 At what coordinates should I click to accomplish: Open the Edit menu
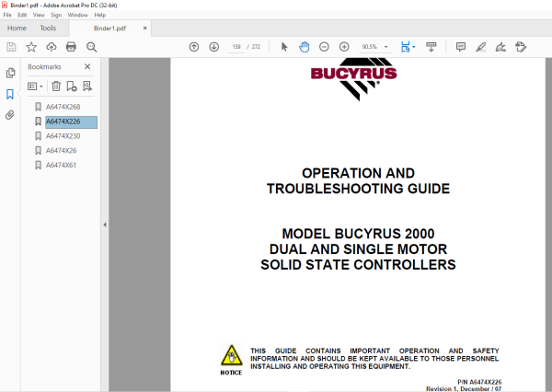pyautogui.click(x=22, y=15)
